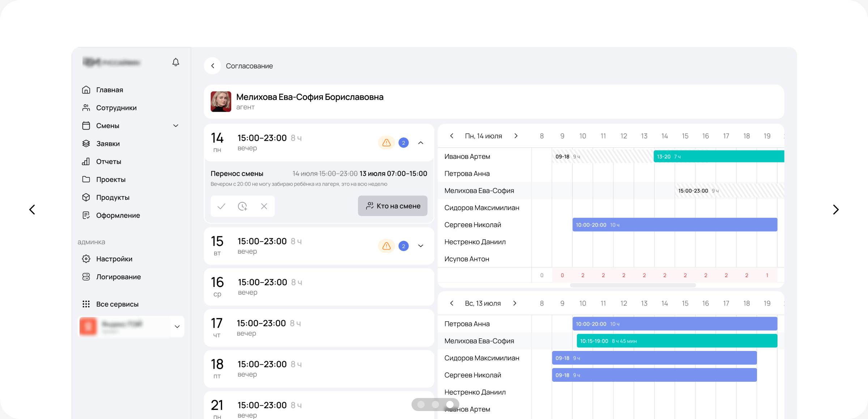Click Мелихова Ева-София profile photo

click(x=221, y=102)
